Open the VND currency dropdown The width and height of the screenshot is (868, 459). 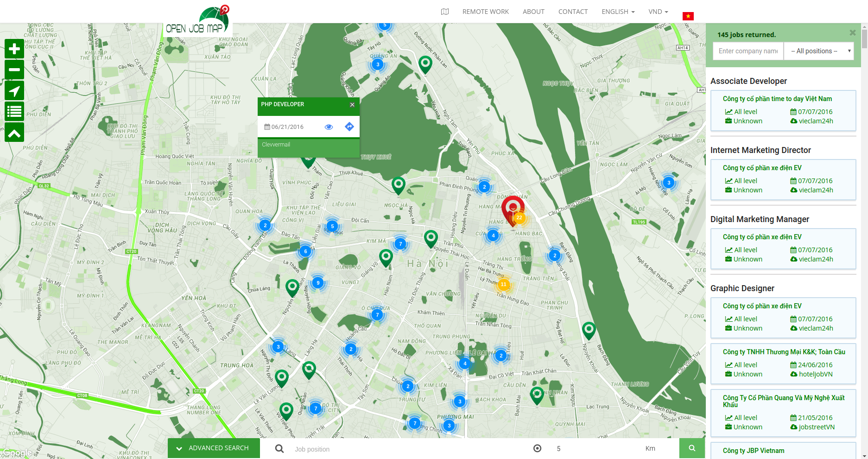click(658, 12)
